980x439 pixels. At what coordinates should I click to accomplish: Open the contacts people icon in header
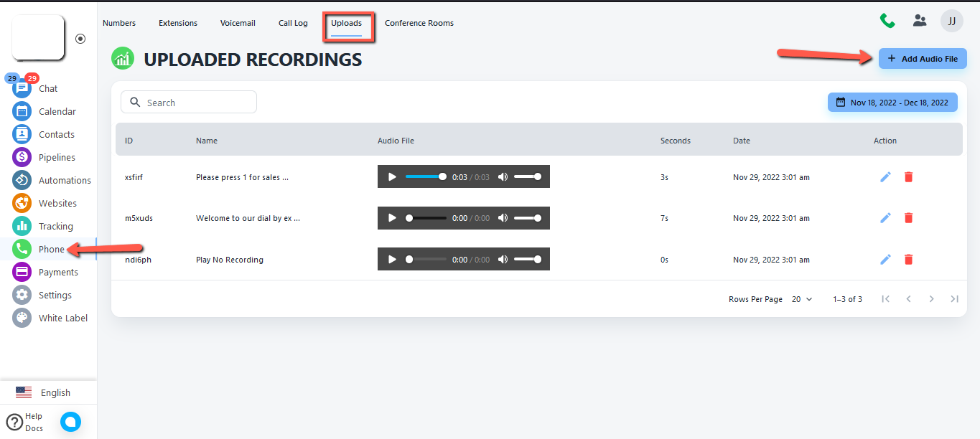point(920,21)
